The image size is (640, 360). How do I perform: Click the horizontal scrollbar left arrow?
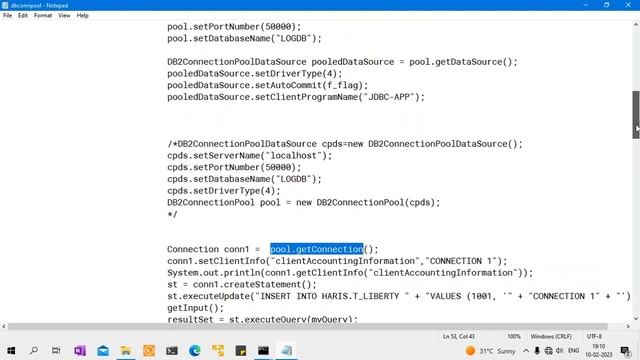click(x=4, y=327)
